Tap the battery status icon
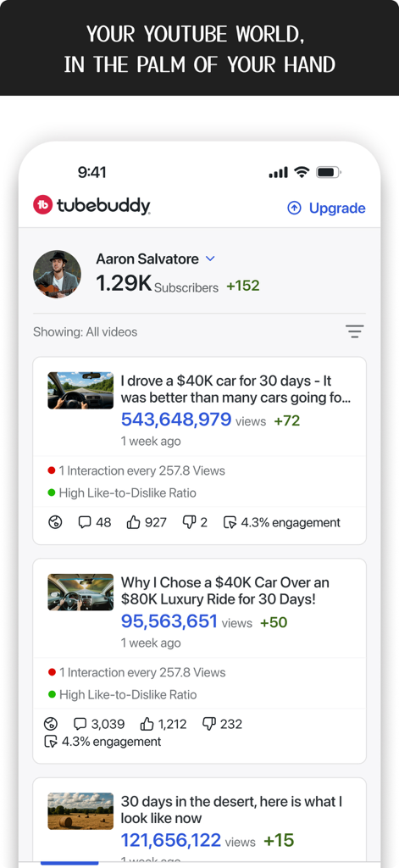This screenshot has height=868, width=399. (329, 173)
